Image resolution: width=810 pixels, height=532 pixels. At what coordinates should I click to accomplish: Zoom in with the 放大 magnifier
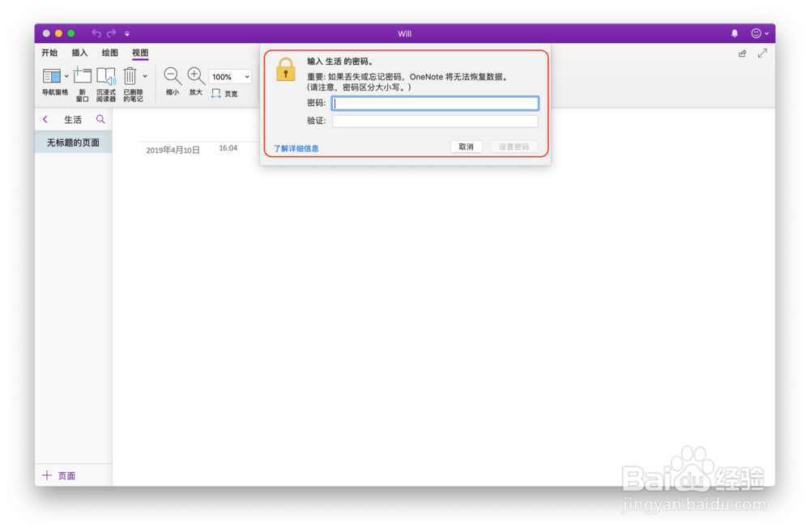click(x=196, y=81)
